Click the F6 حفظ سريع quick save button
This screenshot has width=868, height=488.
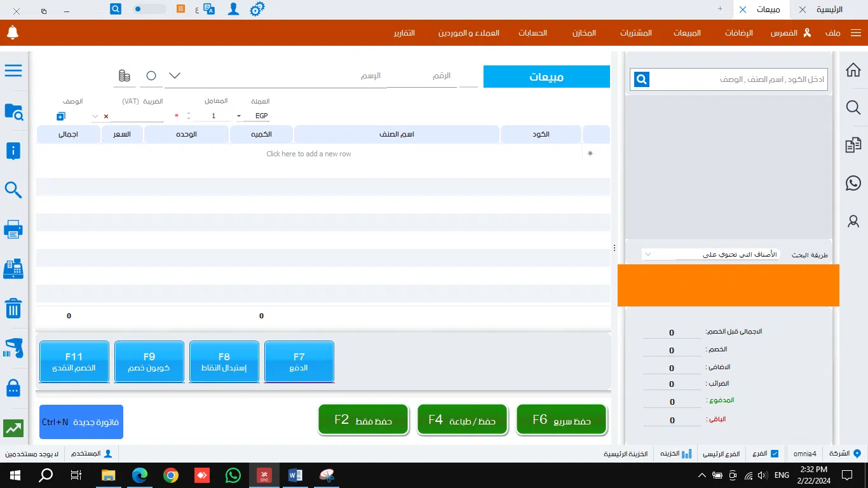click(x=562, y=420)
